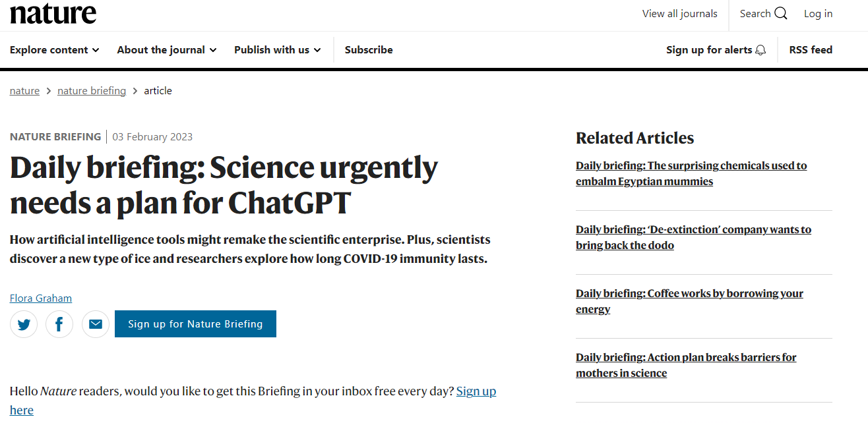Open the Nature logo homepage
This screenshot has width=868, height=423.
point(53,13)
